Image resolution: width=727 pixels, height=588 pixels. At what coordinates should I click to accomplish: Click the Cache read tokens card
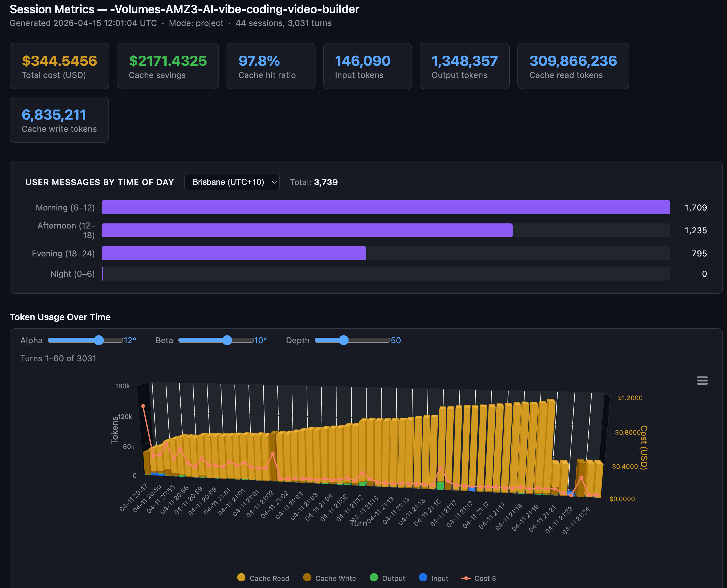click(x=573, y=66)
